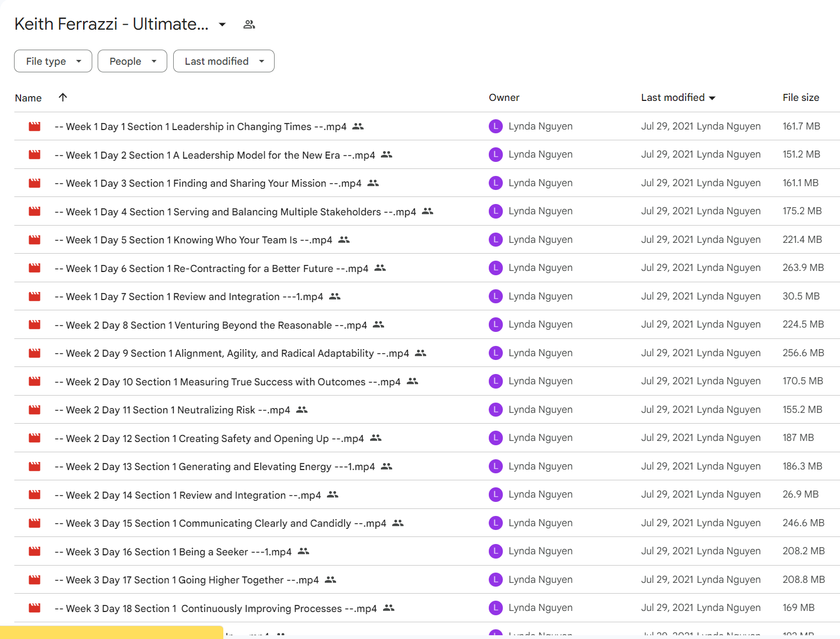Select Week 2 Day 10 Measuring True Success file
The width and height of the screenshot is (840, 639).
click(x=228, y=382)
